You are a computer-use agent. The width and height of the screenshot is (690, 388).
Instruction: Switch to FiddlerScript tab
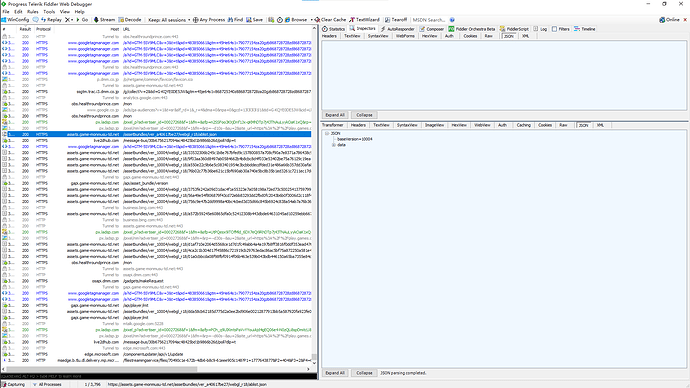pyautogui.click(x=514, y=29)
